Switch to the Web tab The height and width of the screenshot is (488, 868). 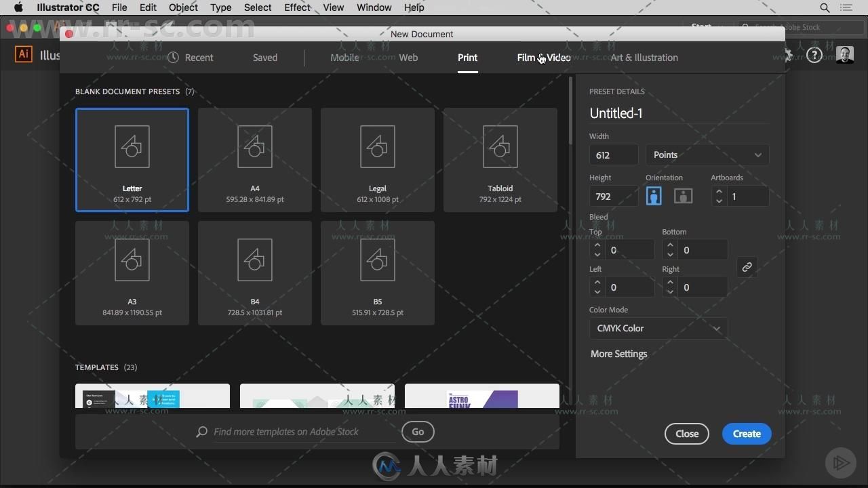pos(408,58)
